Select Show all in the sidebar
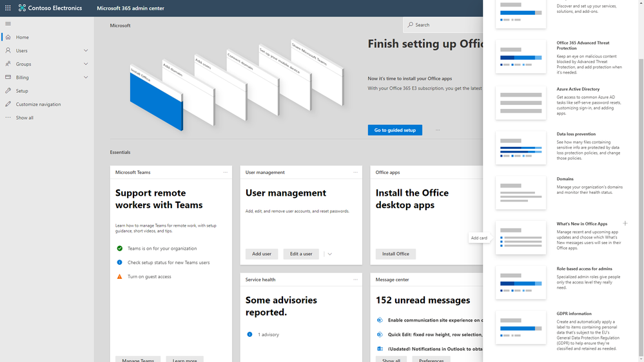Image resolution: width=644 pixels, height=362 pixels. [x=24, y=117]
